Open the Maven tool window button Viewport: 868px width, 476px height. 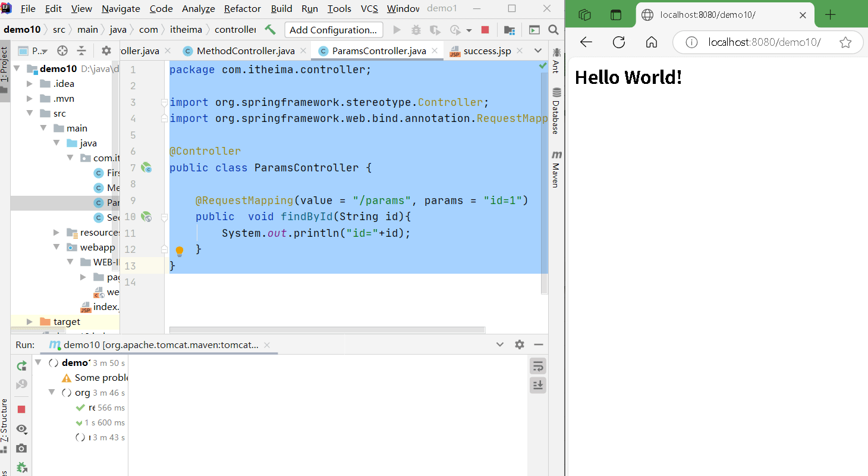pos(556,167)
